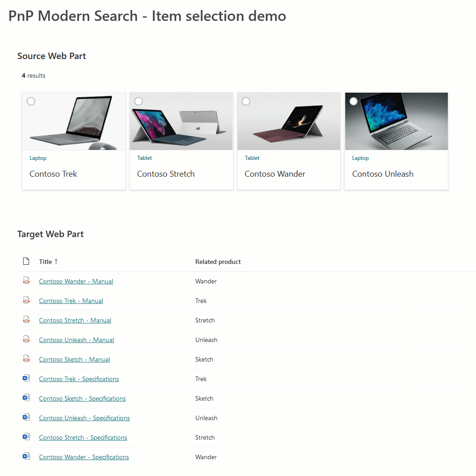476x476 pixels.
Task: Click the Contoso Unleash laptop thumbnail image
Action: pos(396,121)
